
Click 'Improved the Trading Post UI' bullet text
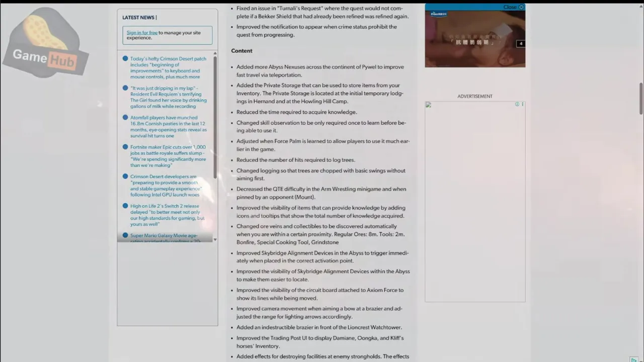click(x=320, y=342)
